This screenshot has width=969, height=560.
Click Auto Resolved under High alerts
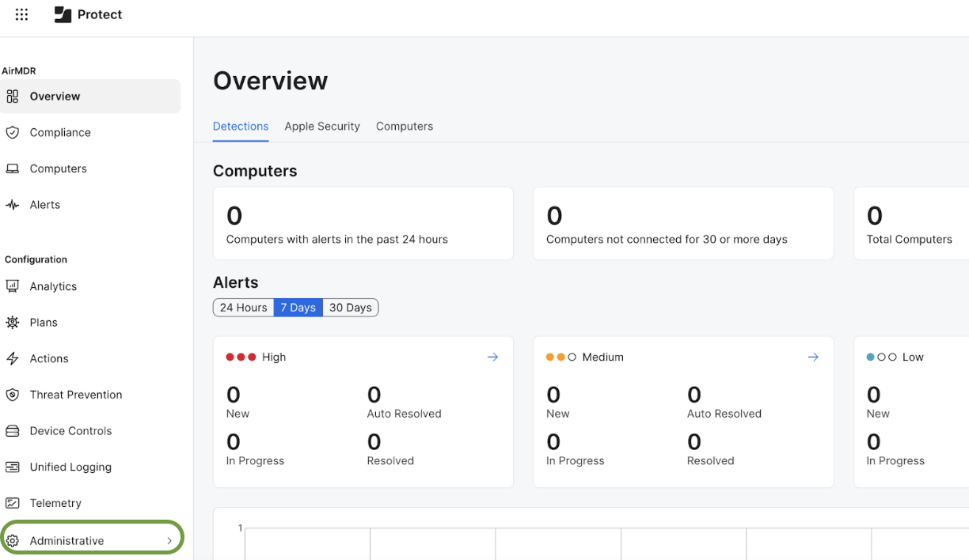pyautogui.click(x=405, y=414)
